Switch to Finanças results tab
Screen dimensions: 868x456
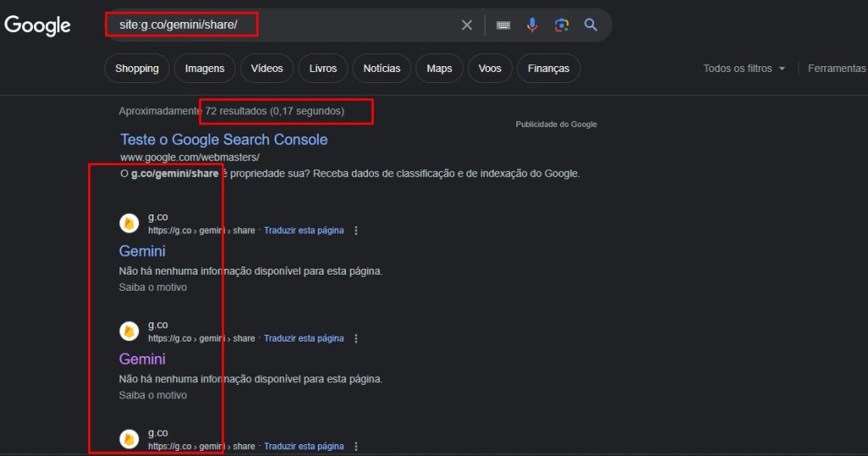548,68
